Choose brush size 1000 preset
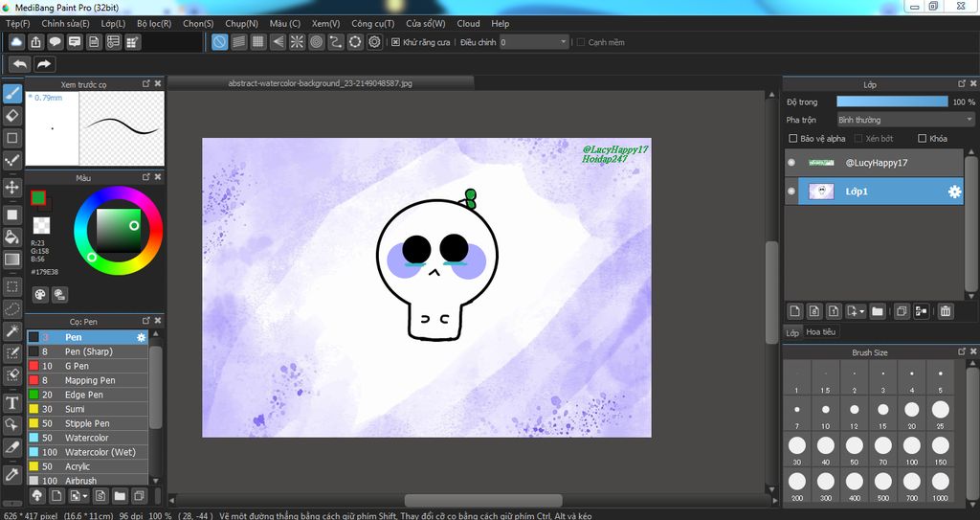Viewport: 980px width, 520px height. point(941,485)
